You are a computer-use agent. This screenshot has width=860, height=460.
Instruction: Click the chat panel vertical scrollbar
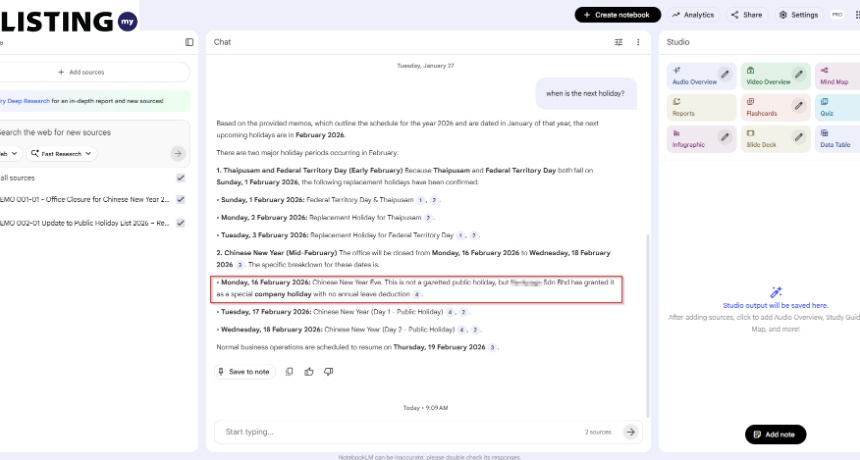648,326
